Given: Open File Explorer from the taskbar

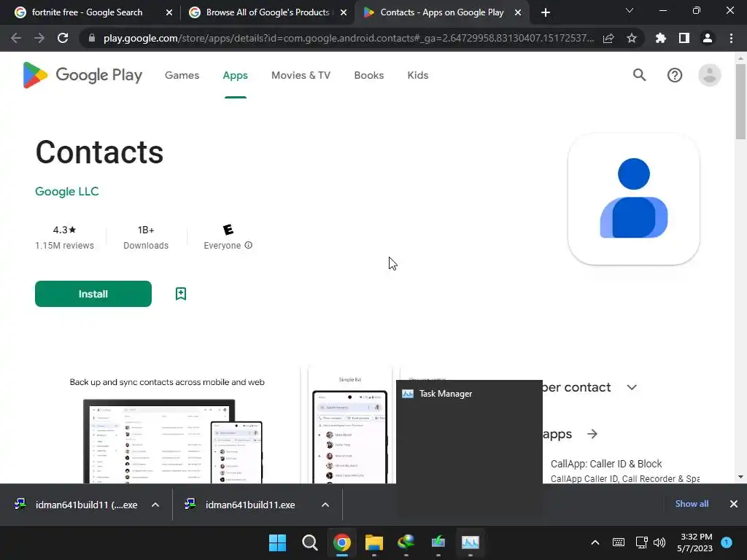Looking at the screenshot, I should (x=374, y=542).
